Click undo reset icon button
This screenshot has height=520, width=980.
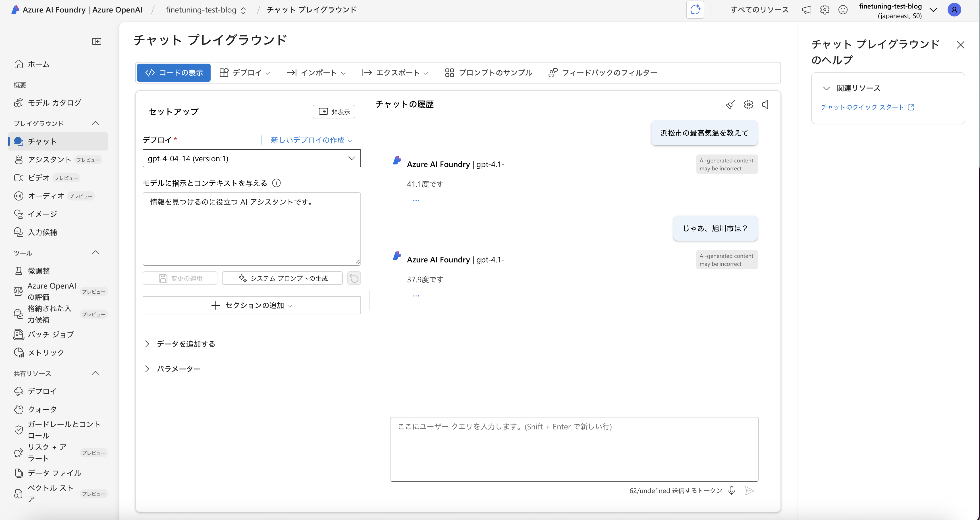[354, 278]
